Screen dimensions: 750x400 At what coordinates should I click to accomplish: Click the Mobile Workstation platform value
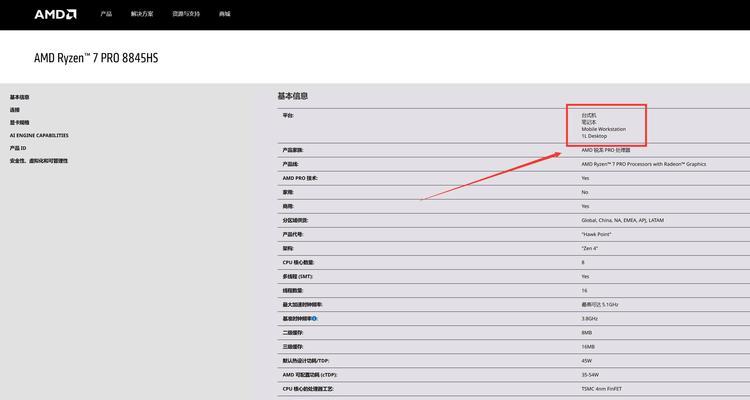click(604, 129)
